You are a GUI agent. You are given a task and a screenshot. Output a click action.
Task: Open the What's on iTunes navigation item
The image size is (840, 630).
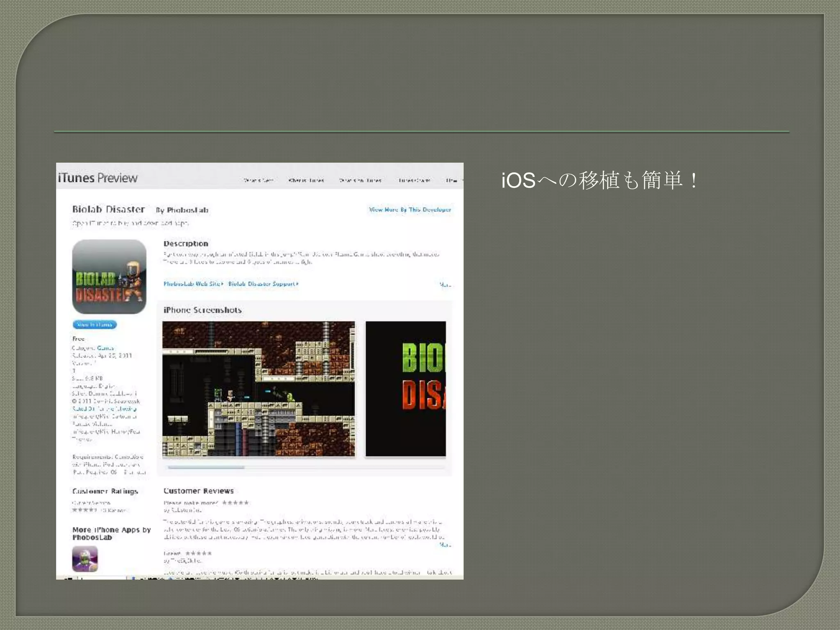(360, 180)
